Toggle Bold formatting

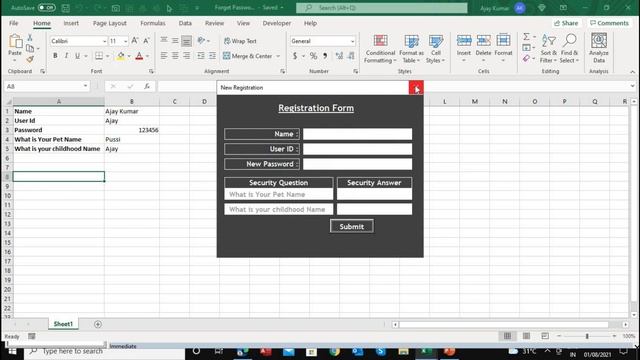tap(55, 56)
